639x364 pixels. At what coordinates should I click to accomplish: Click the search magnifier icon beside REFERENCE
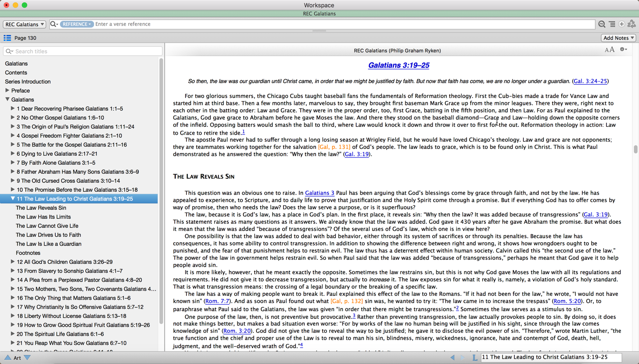coord(54,24)
